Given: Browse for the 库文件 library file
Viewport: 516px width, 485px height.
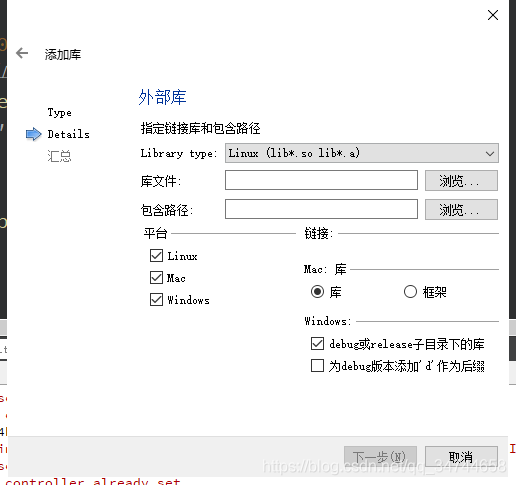Looking at the screenshot, I should pos(461,181).
